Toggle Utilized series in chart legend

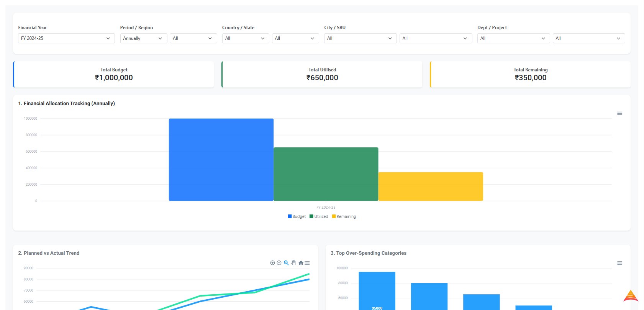[x=319, y=216]
